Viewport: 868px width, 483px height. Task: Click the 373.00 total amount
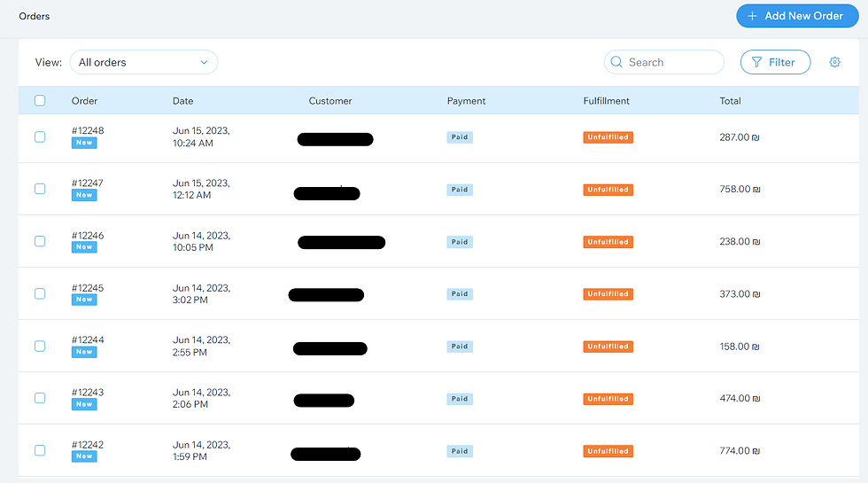click(740, 293)
